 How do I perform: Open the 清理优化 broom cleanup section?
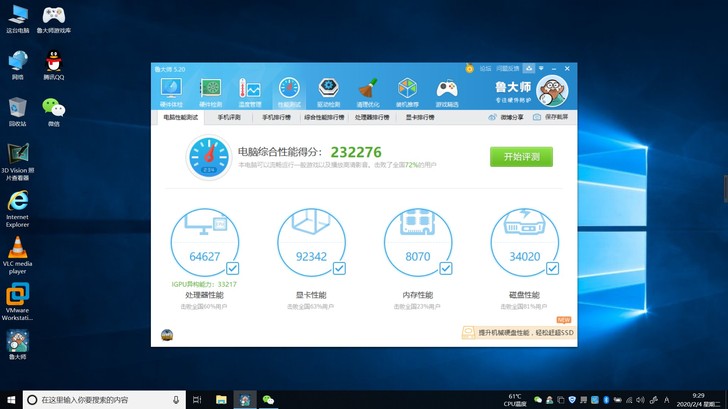[x=368, y=92]
